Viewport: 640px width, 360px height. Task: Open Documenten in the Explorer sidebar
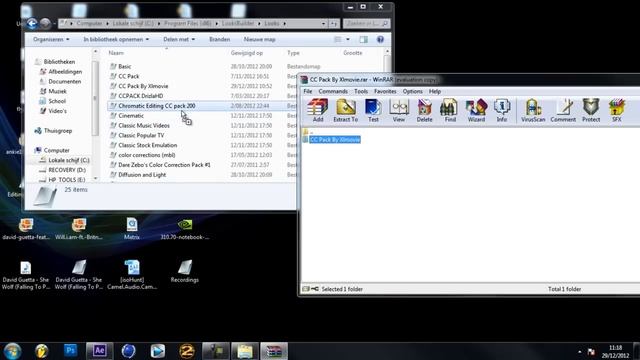[x=64, y=81]
